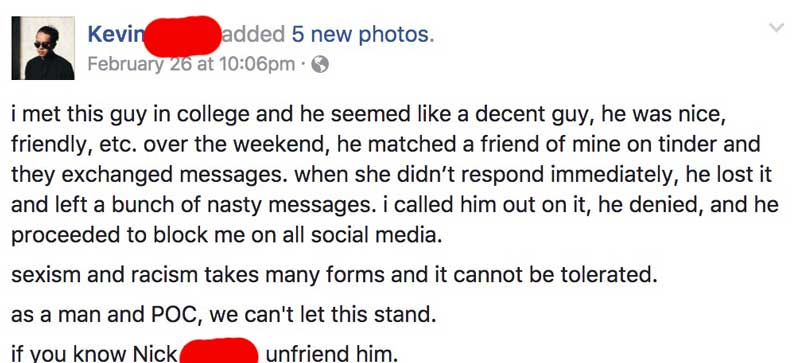This screenshot has height=363, width=800.
Task: Open the February 26 at 10:06pm timestamp
Action: pyautogui.click(x=191, y=64)
